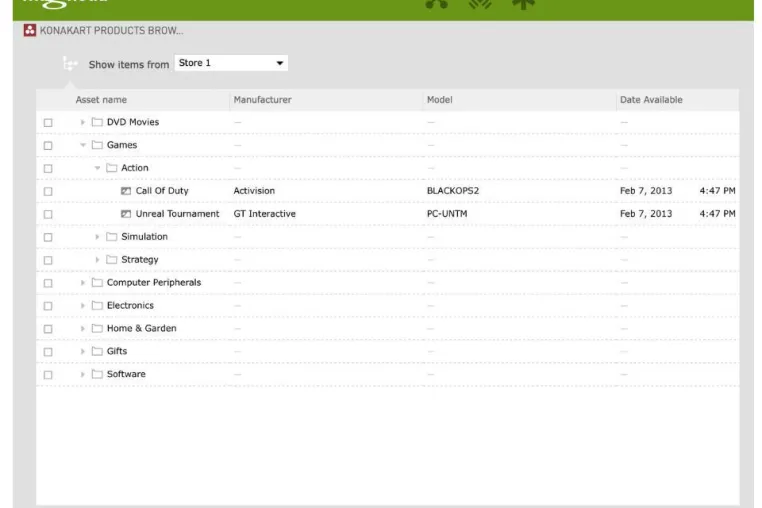Screen dimensions: 762x508
Task: Click the Call Of Duty product icon
Action: coord(126,191)
